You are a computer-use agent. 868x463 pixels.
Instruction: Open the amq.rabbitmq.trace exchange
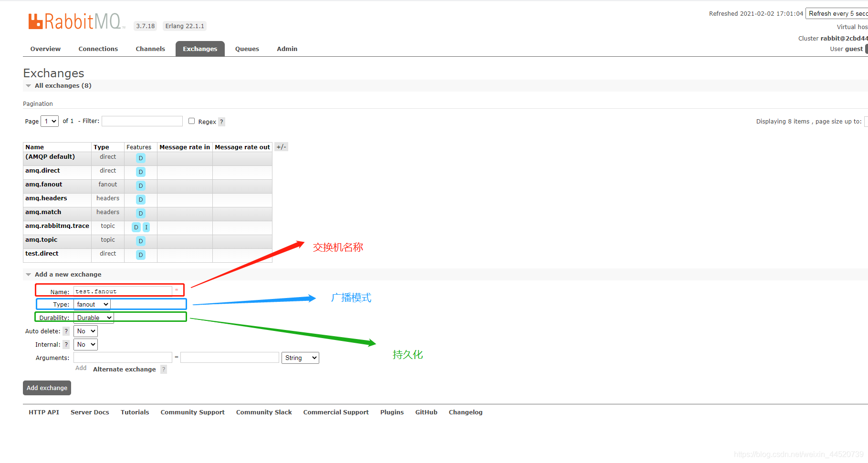(x=57, y=226)
